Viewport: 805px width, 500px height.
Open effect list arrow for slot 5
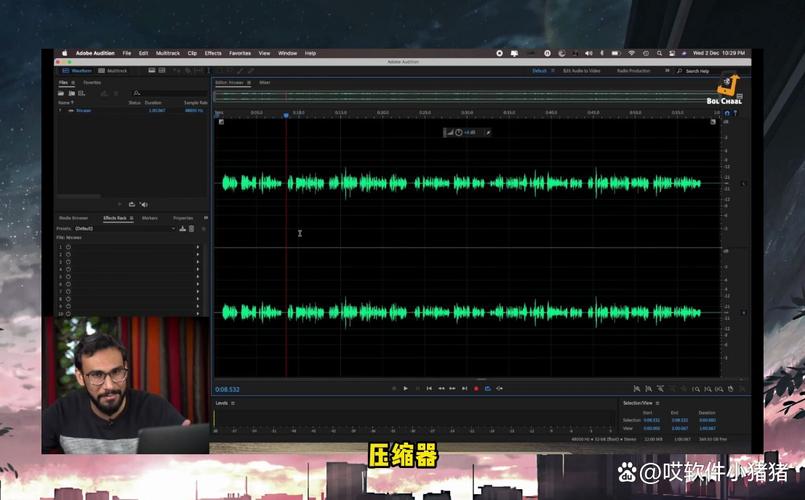[x=198, y=276]
